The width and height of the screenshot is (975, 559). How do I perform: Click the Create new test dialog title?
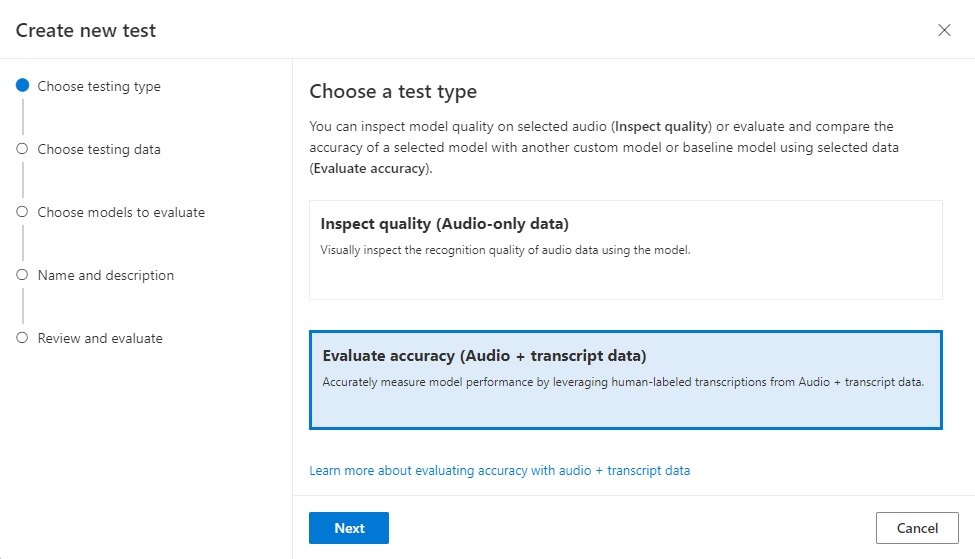pos(86,30)
